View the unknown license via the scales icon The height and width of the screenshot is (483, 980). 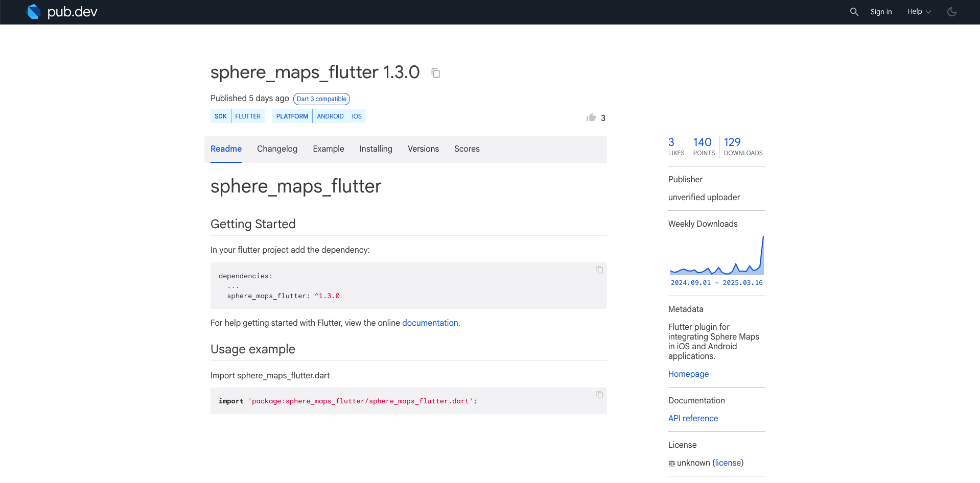tap(671, 463)
